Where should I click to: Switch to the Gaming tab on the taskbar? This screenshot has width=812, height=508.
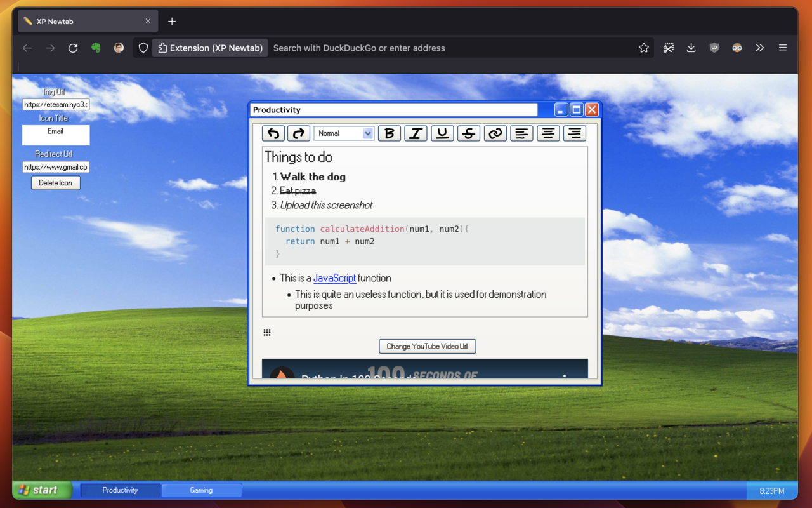(x=201, y=490)
